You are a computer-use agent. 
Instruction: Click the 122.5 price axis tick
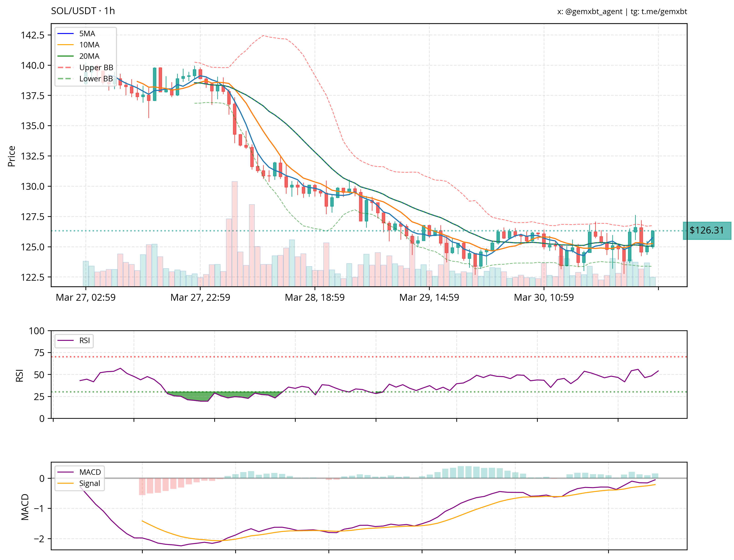point(32,277)
